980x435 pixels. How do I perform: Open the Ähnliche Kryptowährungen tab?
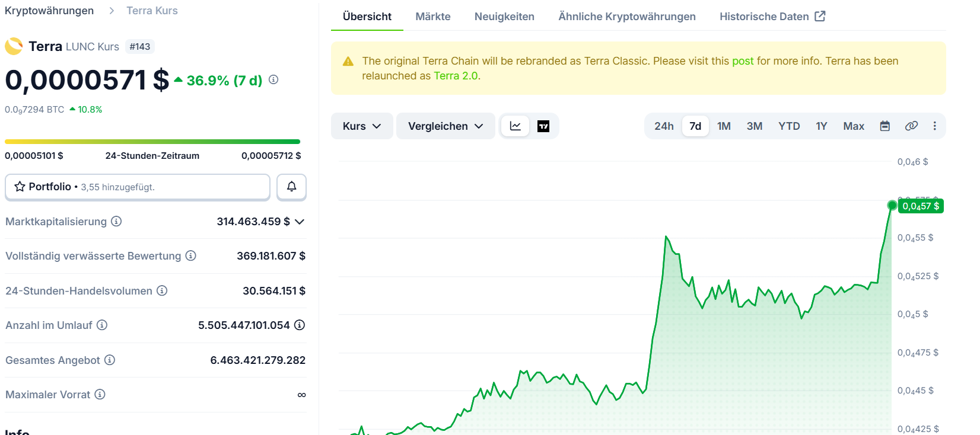coord(627,17)
